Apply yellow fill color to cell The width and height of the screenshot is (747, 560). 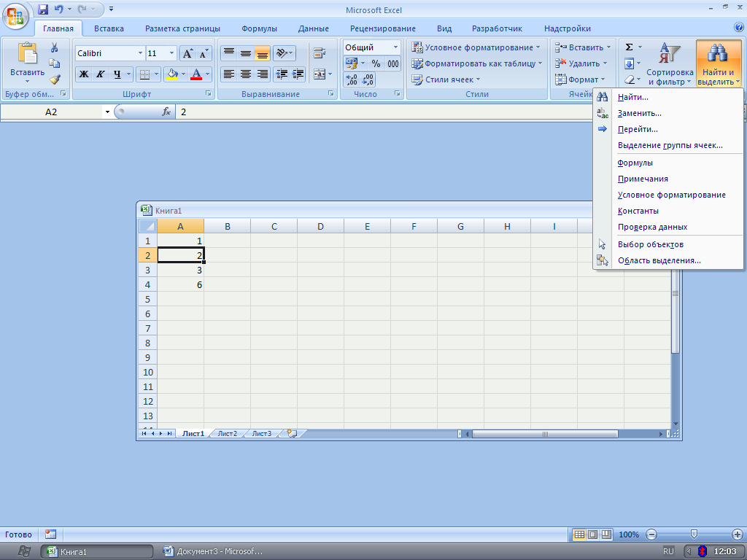(172, 74)
